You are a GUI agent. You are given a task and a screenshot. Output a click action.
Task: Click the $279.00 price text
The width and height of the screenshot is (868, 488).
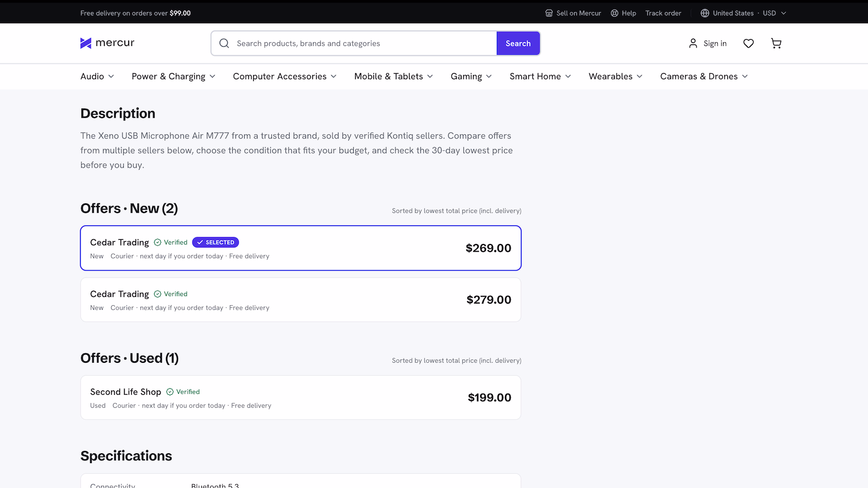click(489, 300)
